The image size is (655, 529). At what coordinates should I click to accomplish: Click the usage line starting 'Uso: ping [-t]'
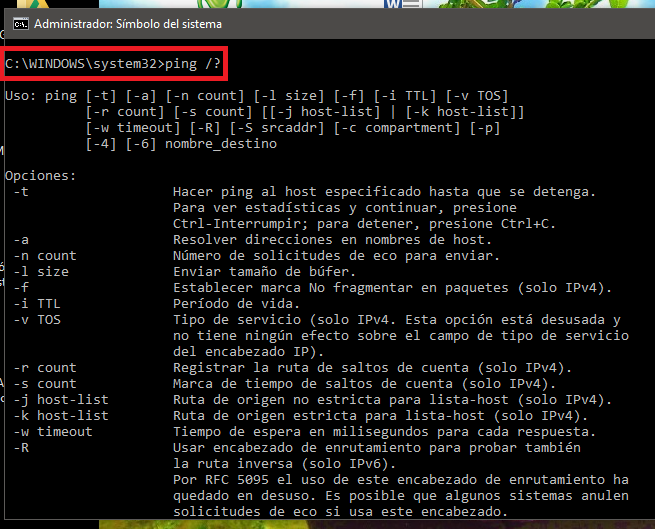(256, 96)
